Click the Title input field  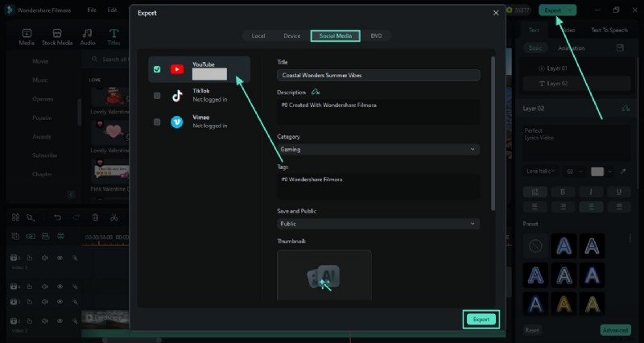378,75
